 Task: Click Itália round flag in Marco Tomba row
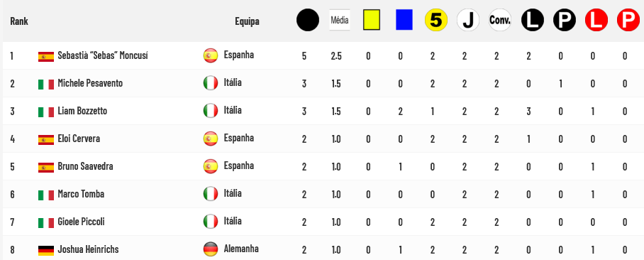[x=211, y=193]
